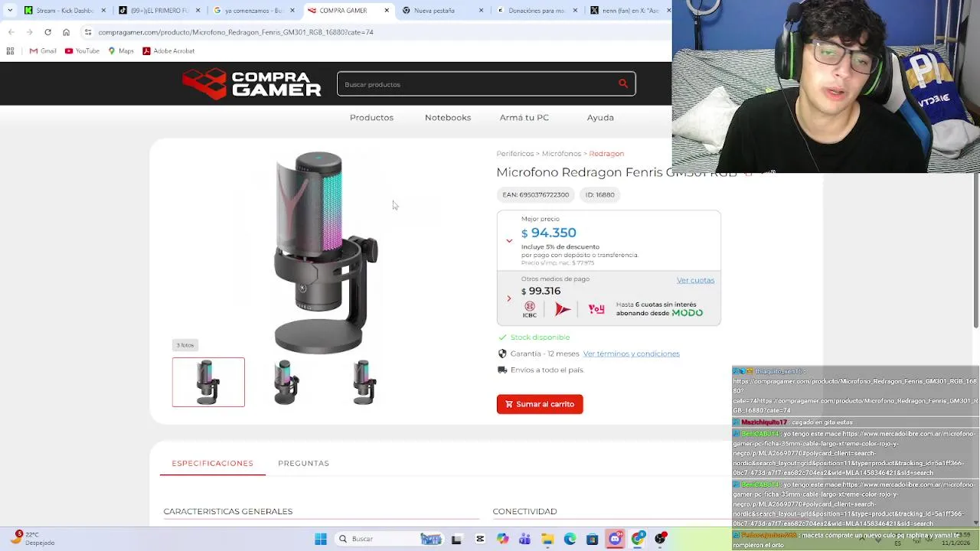The height and width of the screenshot is (551, 980).
Task: Open File Explorer from the taskbar
Action: click(x=547, y=539)
